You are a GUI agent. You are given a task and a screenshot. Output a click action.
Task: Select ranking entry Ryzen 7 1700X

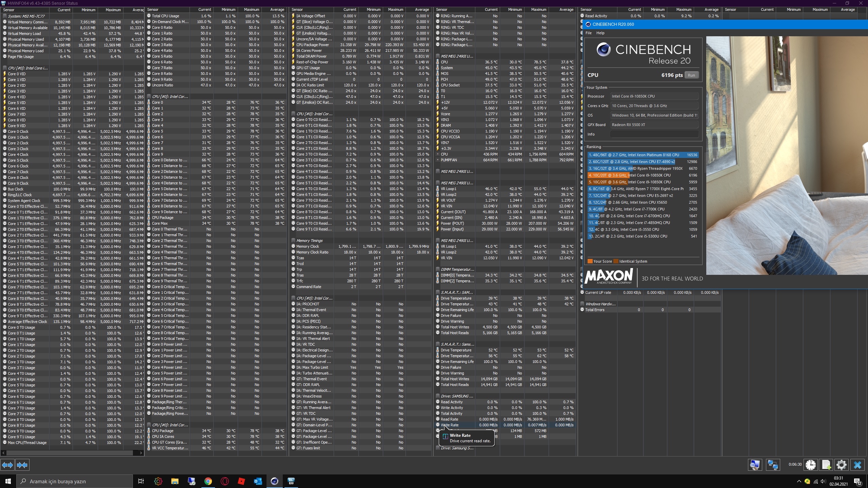pos(643,189)
